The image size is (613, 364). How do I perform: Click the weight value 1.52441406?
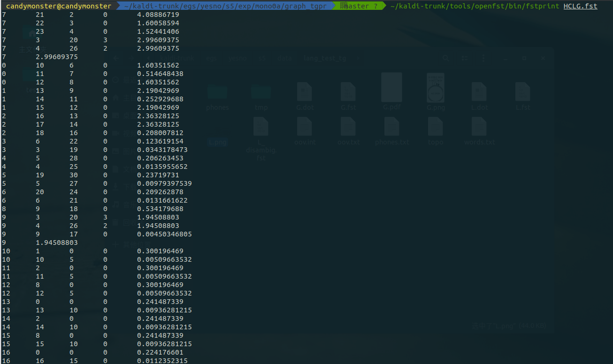point(158,31)
